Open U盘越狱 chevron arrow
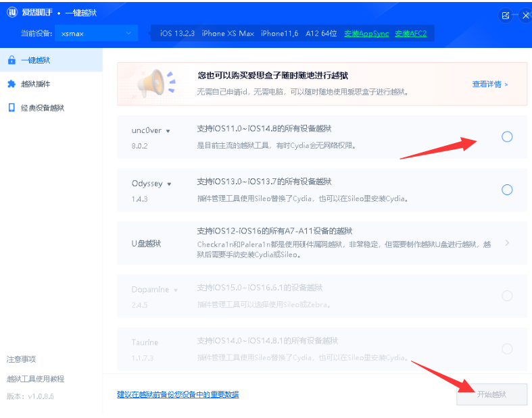This screenshot has width=532, height=418. pos(507,242)
